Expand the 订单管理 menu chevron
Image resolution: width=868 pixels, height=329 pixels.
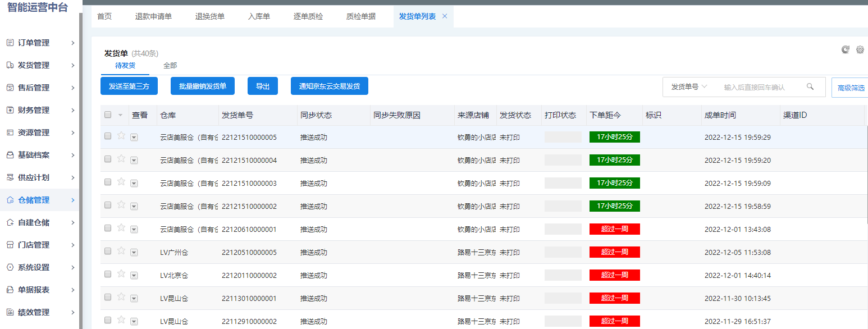[73, 43]
